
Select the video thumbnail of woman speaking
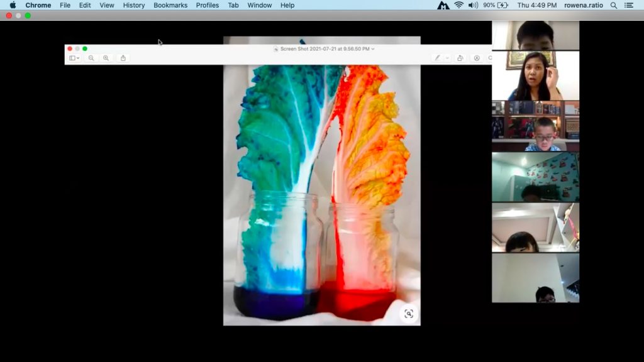click(x=535, y=75)
